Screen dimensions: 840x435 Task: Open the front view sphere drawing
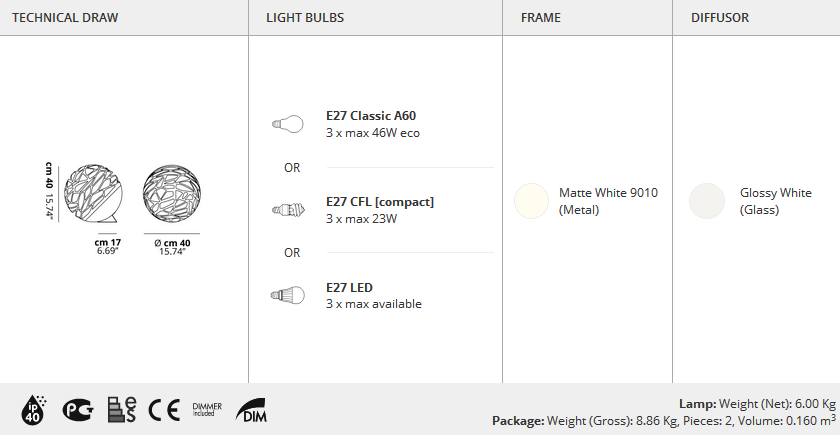point(171,193)
